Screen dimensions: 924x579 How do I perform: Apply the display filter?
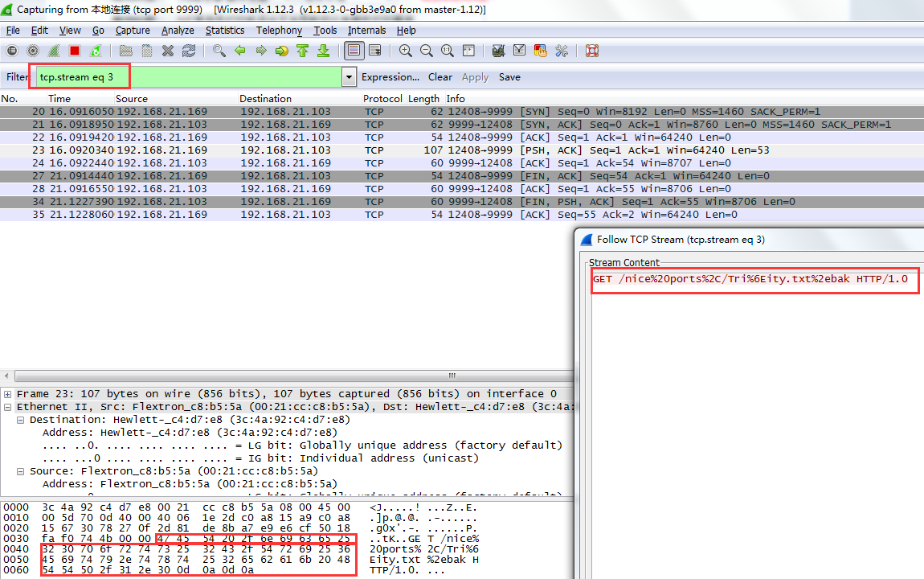click(x=475, y=77)
